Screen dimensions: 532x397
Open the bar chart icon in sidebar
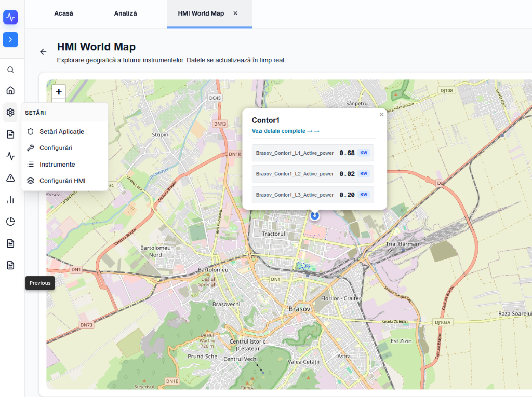(10, 200)
